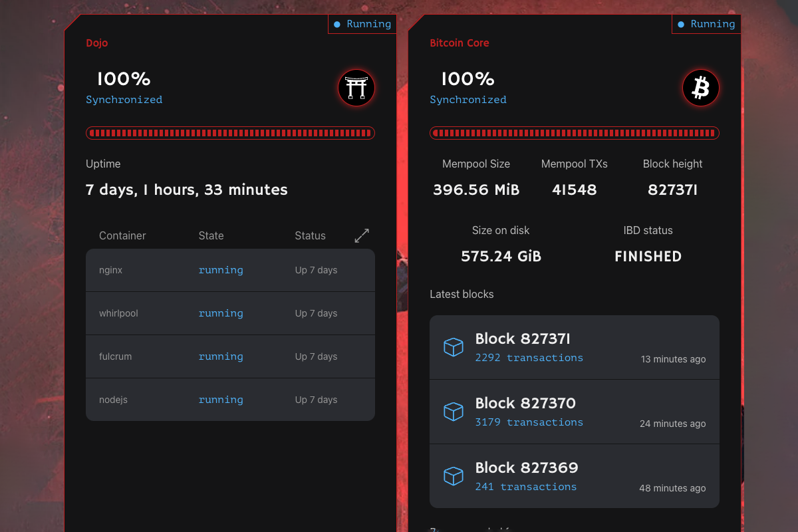Click the State column header

[x=211, y=235]
